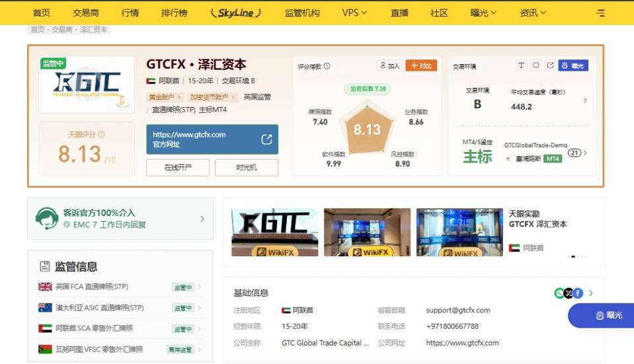The width and height of the screenshot is (634, 364).
Task: Click the Australia flag icon for ASIC license
Action: point(45,307)
